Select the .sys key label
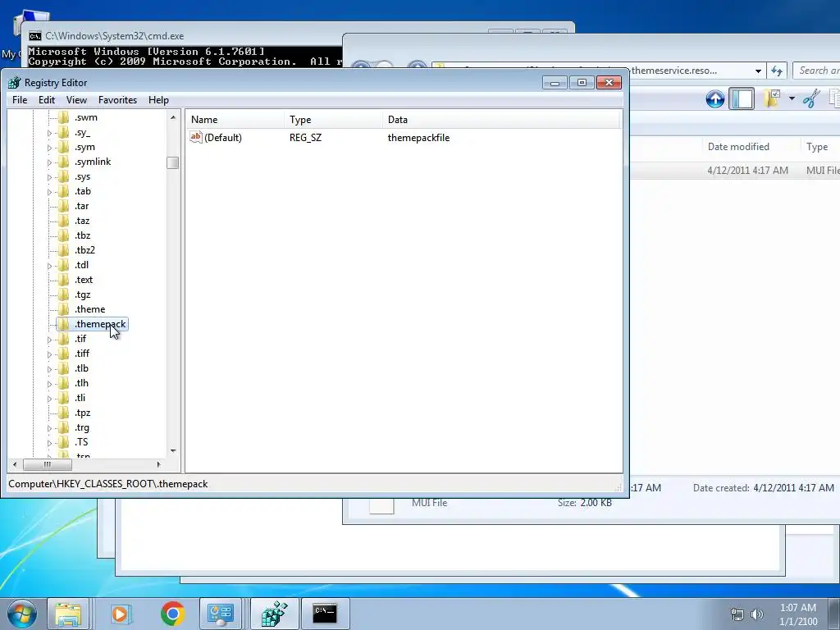 pyautogui.click(x=83, y=177)
